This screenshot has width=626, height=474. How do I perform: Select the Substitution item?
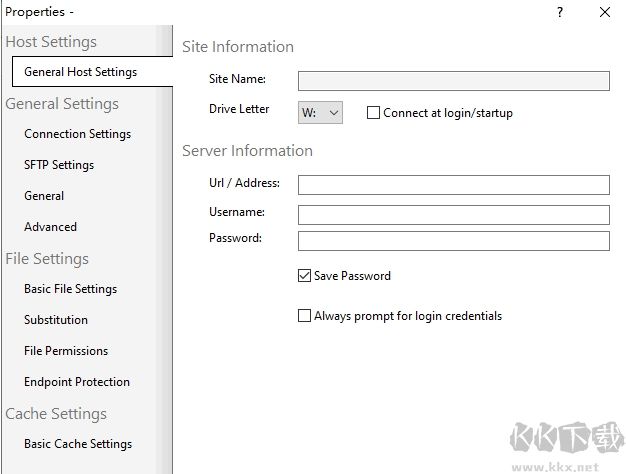pyautogui.click(x=56, y=320)
